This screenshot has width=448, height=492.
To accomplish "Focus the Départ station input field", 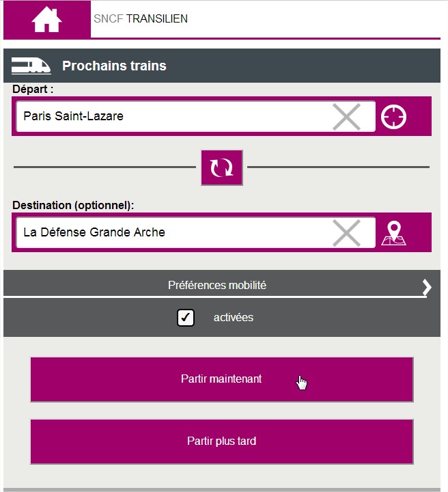I will pyautogui.click(x=171, y=116).
